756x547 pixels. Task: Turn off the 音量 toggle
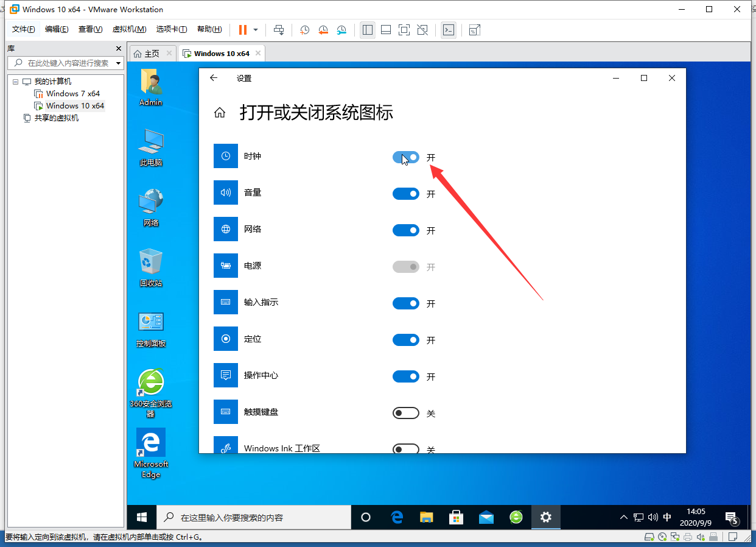[406, 194]
